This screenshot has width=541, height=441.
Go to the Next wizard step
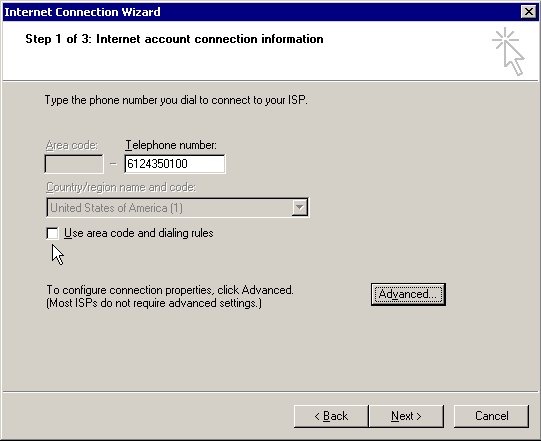(x=406, y=416)
